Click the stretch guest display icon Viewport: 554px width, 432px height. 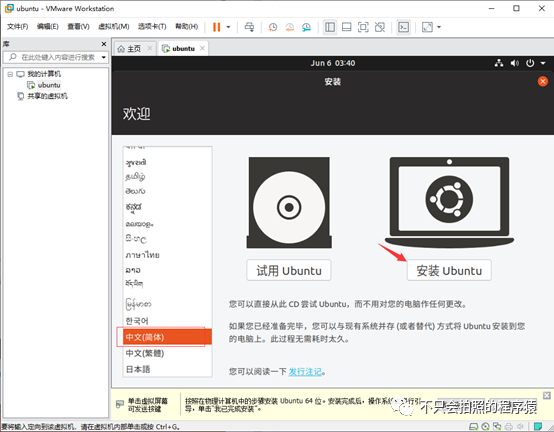(427, 27)
